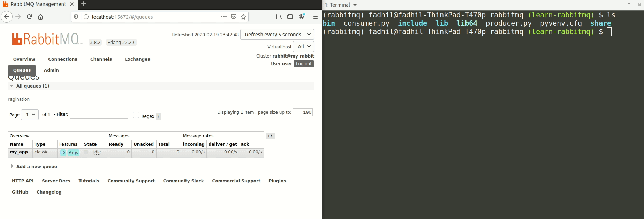
Task: Sort by the deliver / get column header
Action: (223, 144)
